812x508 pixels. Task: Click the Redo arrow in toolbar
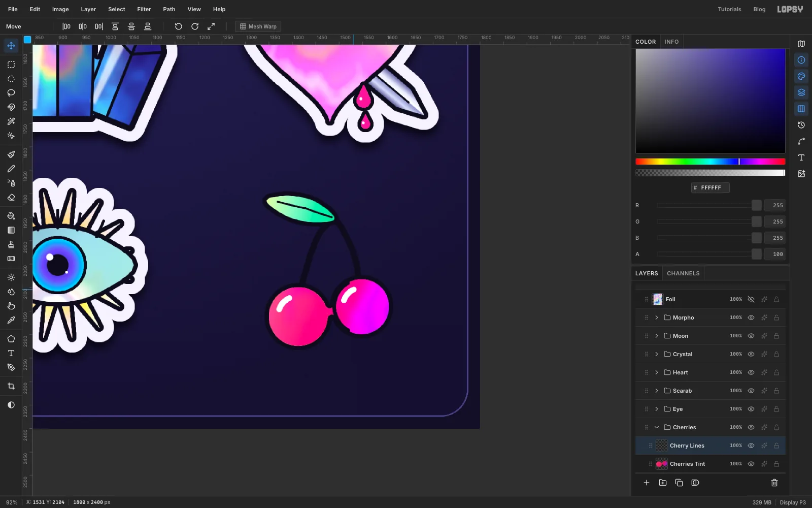click(195, 26)
